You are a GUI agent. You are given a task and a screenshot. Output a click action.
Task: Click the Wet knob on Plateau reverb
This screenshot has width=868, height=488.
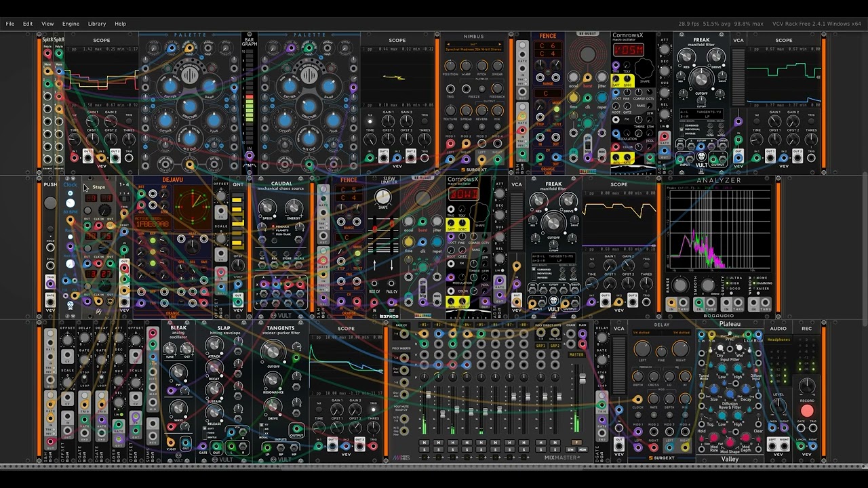pyautogui.click(x=740, y=347)
